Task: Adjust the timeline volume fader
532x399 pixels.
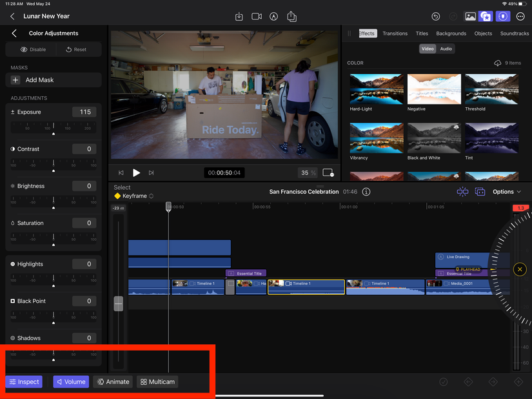Action: coord(119,303)
